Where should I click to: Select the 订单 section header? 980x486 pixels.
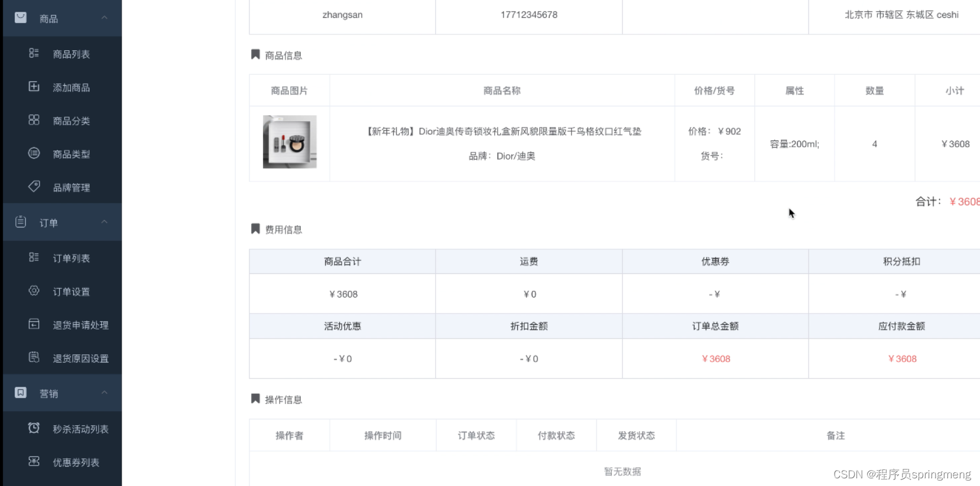(48, 223)
